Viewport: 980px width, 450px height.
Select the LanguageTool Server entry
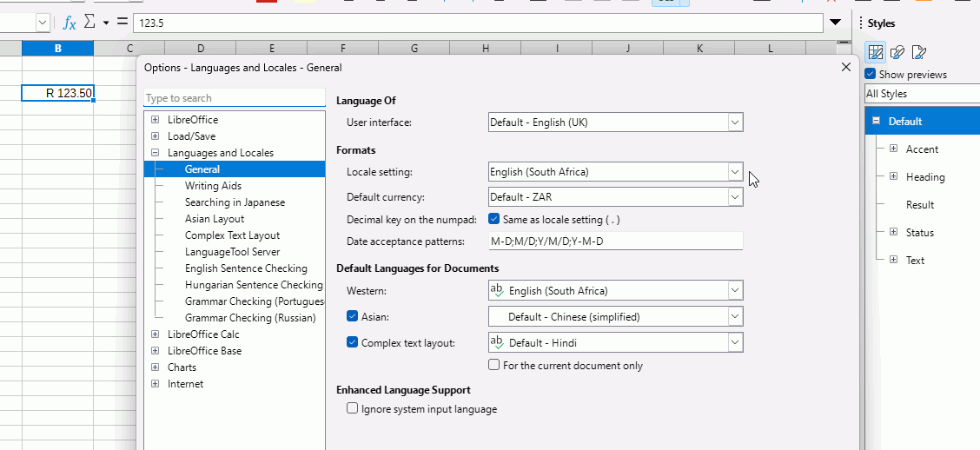(233, 252)
